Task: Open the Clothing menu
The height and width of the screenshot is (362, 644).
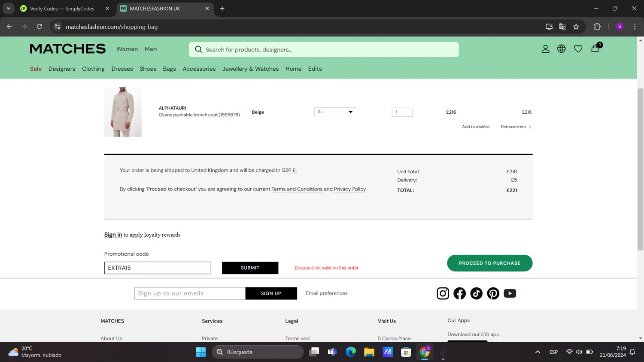Action: [93, 69]
